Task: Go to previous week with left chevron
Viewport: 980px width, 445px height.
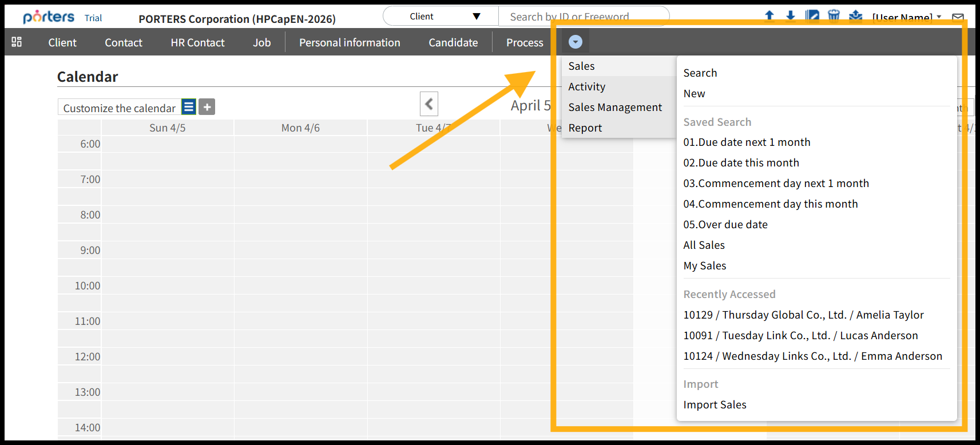Action: (429, 104)
